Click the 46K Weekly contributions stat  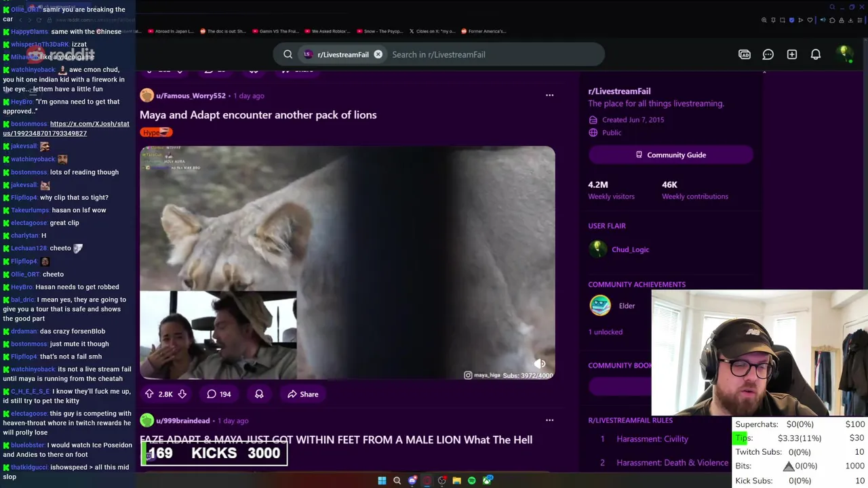(695, 190)
